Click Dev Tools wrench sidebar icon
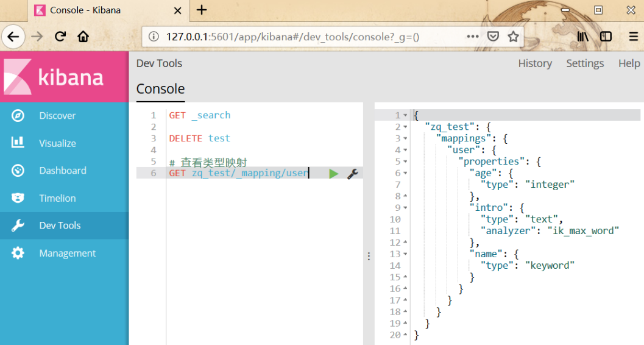 [18, 226]
